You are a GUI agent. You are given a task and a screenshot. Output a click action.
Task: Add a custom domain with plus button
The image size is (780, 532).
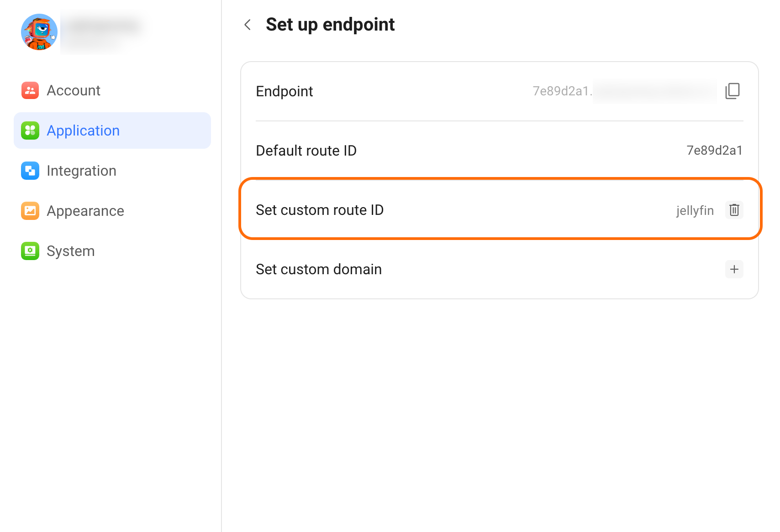point(734,269)
